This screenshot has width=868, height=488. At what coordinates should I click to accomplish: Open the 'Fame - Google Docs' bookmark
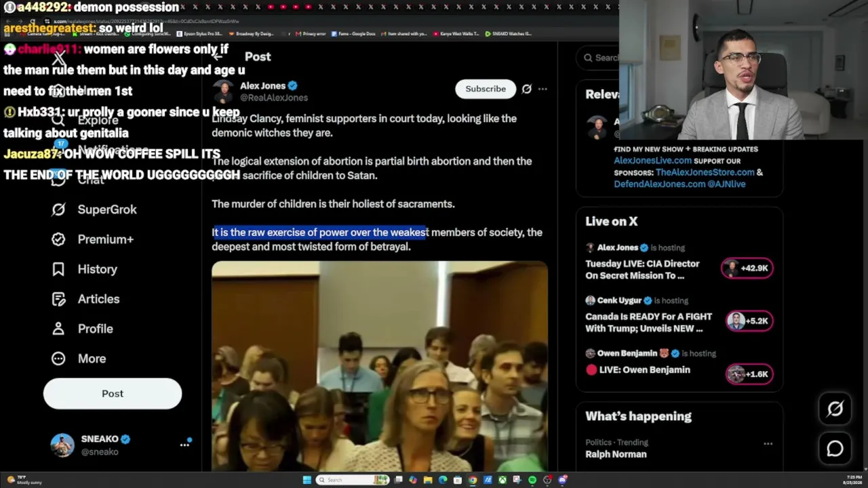tap(353, 33)
